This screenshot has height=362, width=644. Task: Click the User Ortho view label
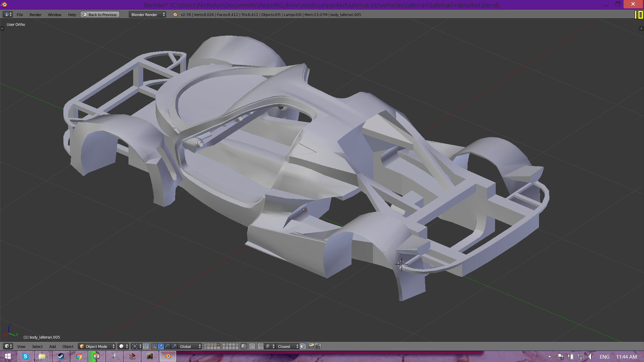(x=16, y=24)
